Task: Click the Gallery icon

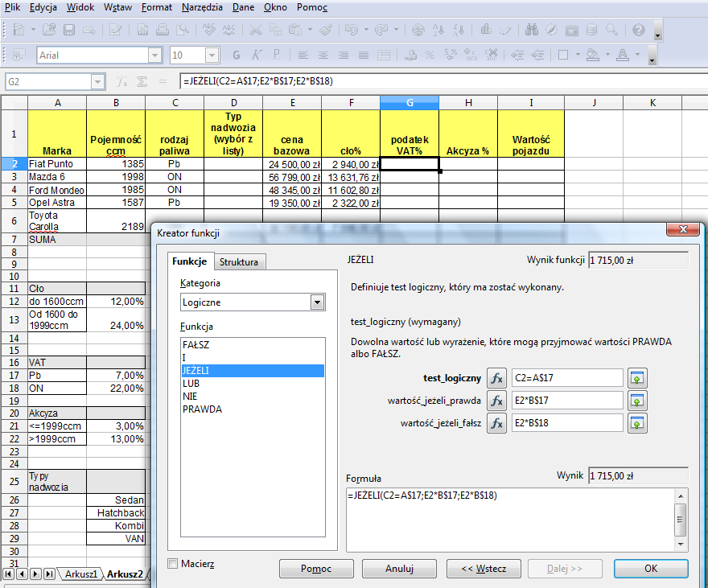Action: coord(572,30)
